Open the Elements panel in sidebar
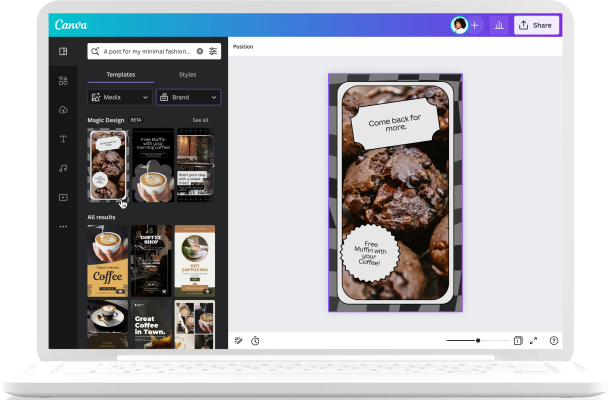The height and width of the screenshot is (400, 611). tap(63, 80)
